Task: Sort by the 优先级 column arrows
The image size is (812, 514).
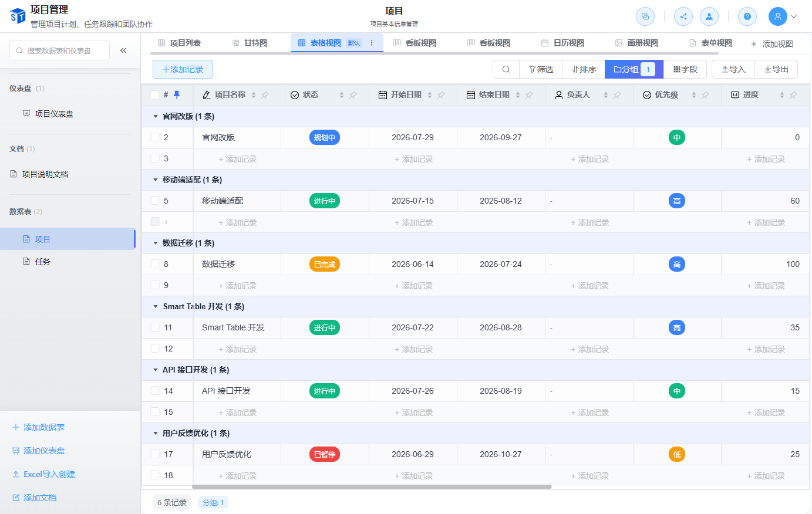Action: point(694,95)
